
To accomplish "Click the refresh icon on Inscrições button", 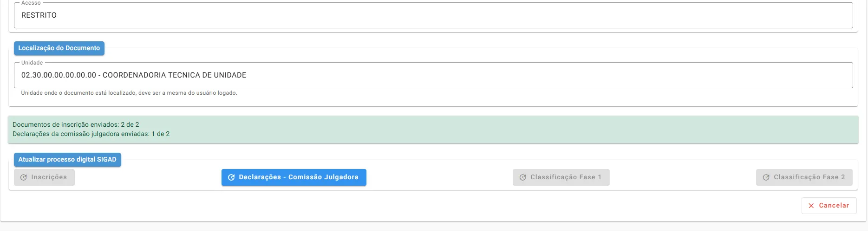I will [x=24, y=177].
